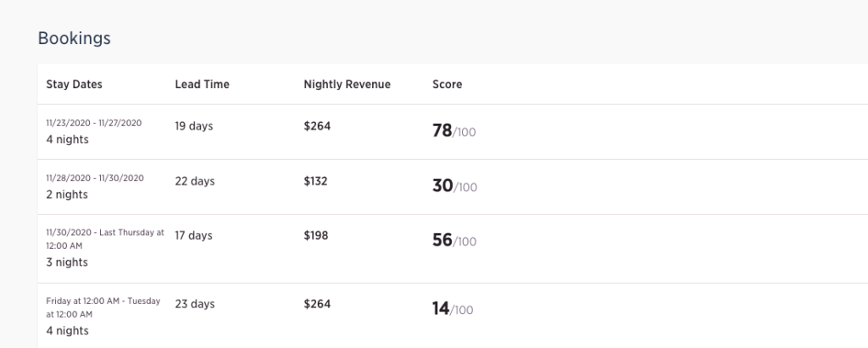Select the 11/23/2020 - 11/27/2020 booking dates

[x=93, y=123]
